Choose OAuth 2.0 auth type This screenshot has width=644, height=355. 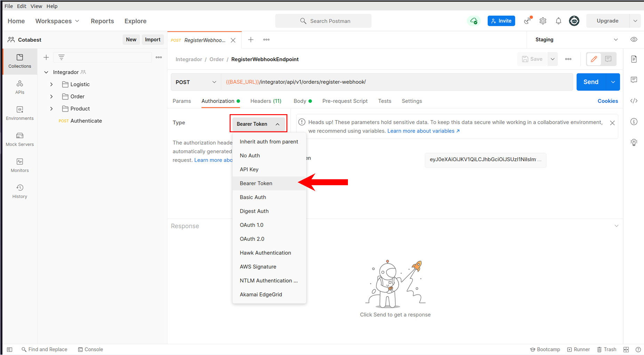point(269,239)
